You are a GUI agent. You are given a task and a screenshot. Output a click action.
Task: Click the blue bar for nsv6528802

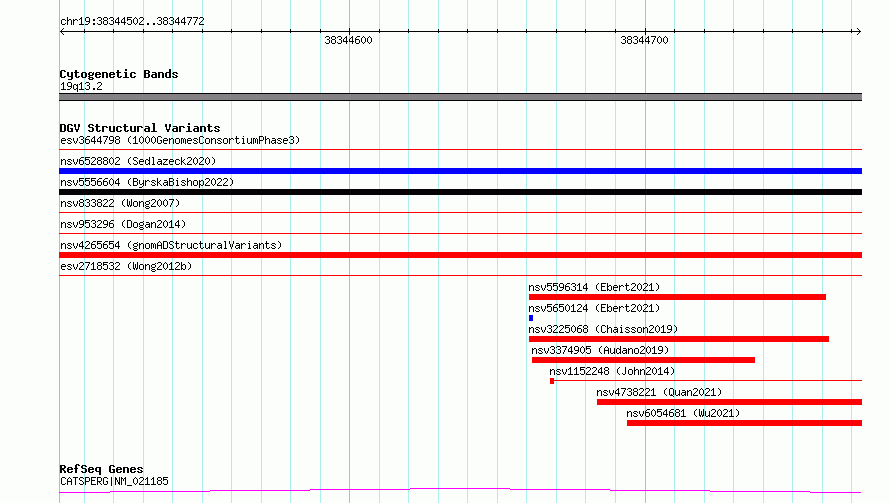point(460,171)
